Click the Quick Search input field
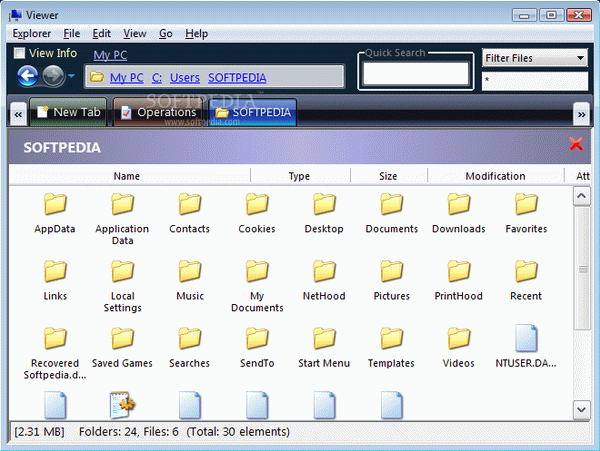Image resolution: width=600 pixels, height=451 pixels. point(416,73)
